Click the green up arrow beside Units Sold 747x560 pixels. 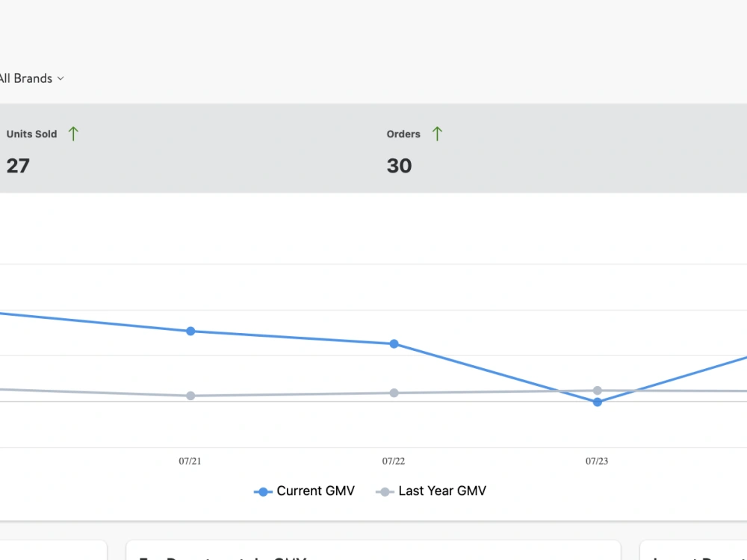pos(73,134)
